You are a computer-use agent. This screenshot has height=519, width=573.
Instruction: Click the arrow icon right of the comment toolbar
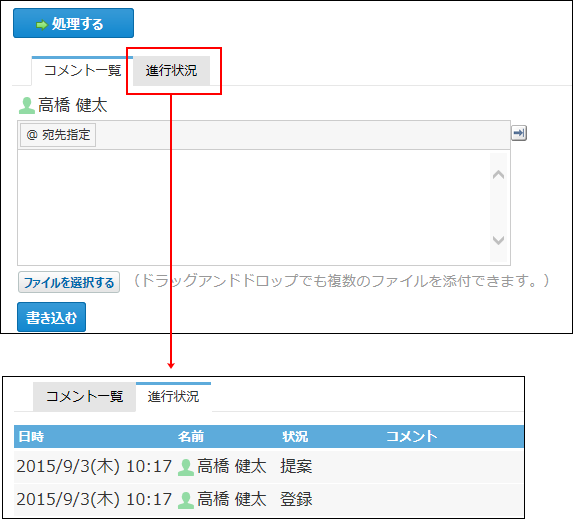(519, 133)
